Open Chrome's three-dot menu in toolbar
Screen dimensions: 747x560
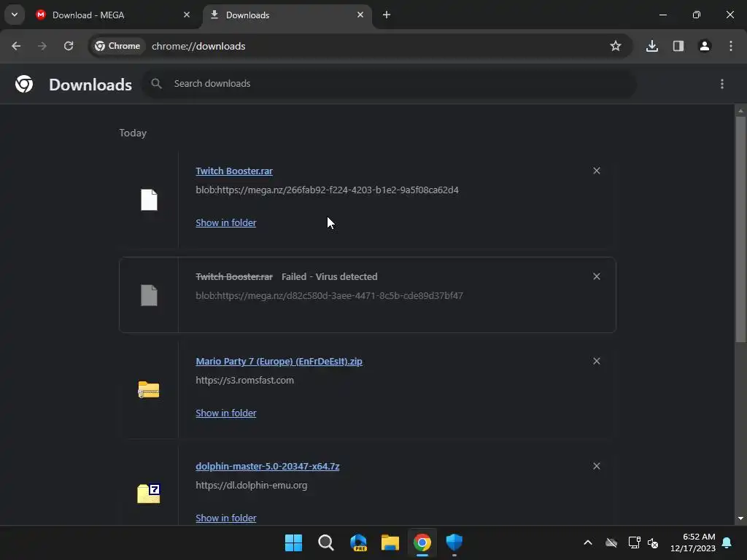731,46
